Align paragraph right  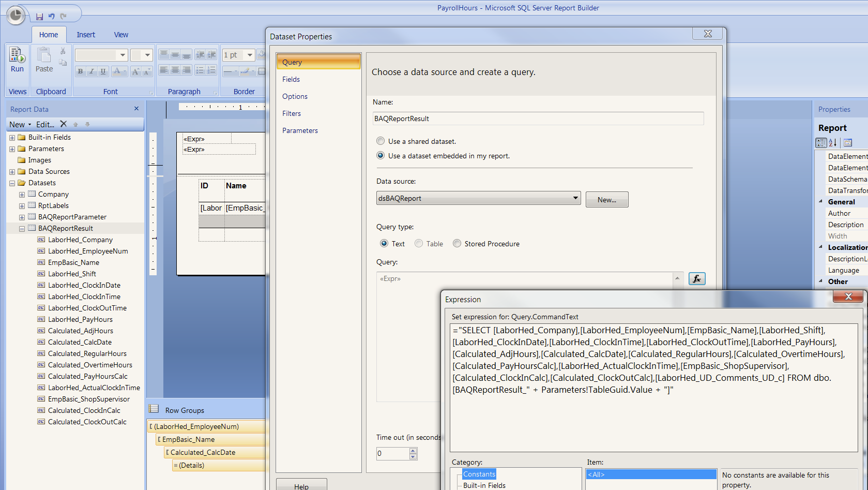click(x=187, y=70)
